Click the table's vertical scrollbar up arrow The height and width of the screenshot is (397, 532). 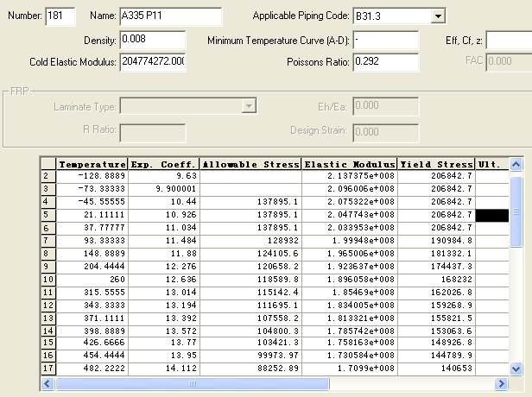point(516,165)
